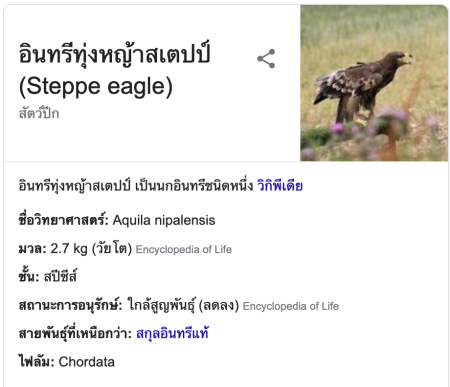Click the share icon beside the title

[x=266, y=59]
